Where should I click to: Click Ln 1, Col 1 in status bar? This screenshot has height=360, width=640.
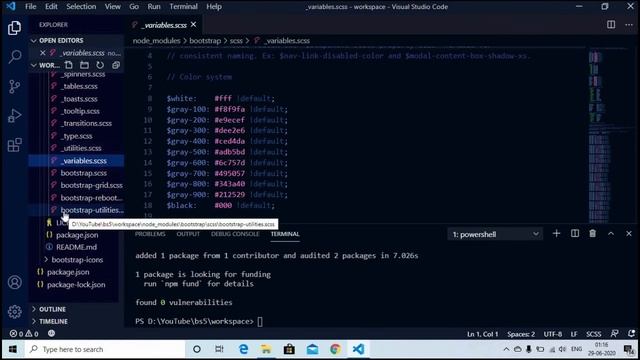[482, 334]
